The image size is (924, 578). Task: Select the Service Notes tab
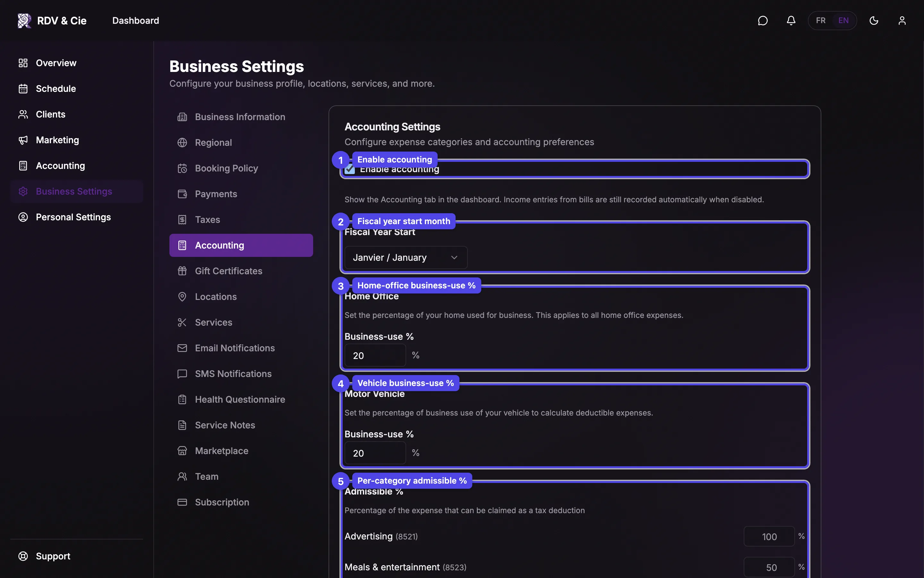click(241, 425)
